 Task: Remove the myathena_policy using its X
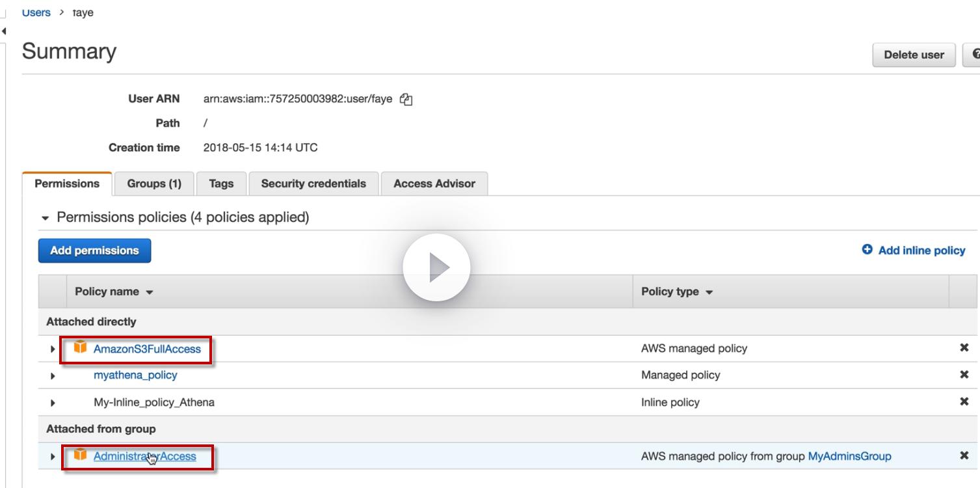964,375
